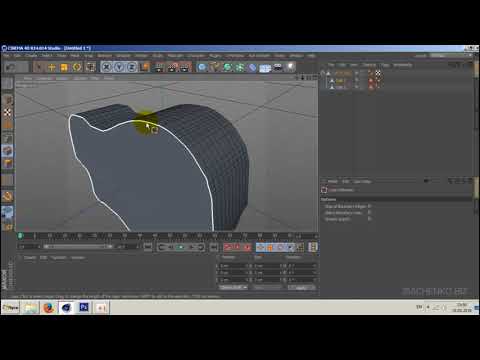This screenshot has height=360, width=480.
Task: Open the Mesh menu
Action: point(75,56)
